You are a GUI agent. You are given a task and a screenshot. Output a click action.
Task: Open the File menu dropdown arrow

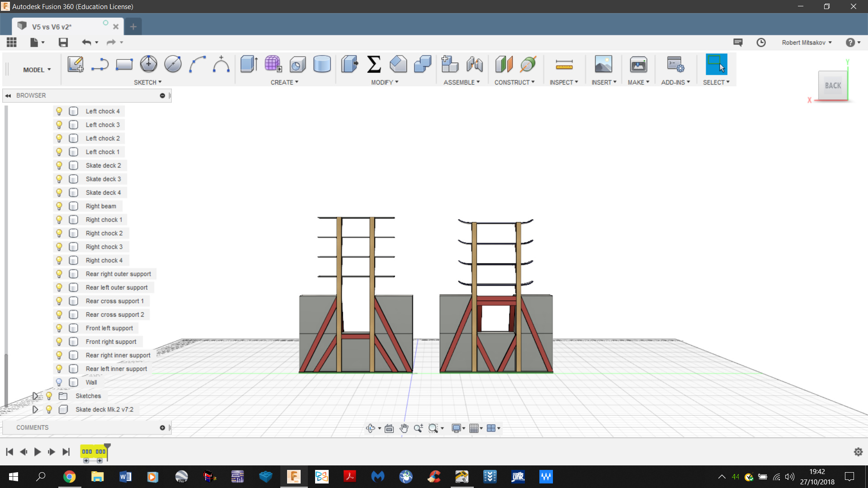point(43,42)
